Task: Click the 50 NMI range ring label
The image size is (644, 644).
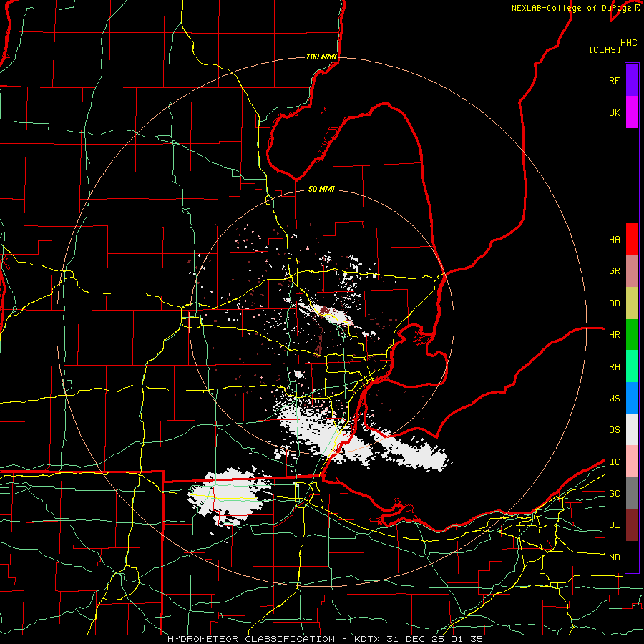Action: point(321,189)
